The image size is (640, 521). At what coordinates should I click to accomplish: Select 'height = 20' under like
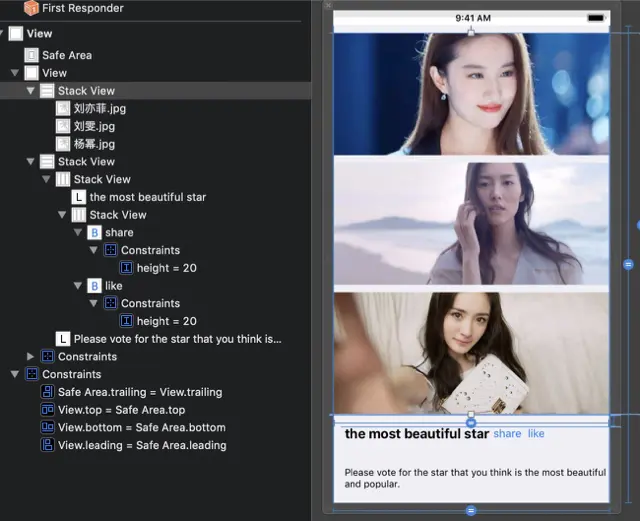tap(167, 321)
